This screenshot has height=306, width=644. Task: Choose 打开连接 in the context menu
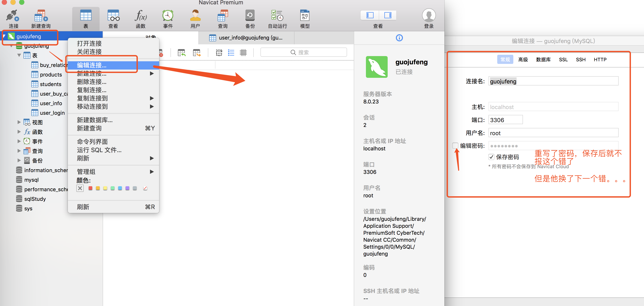point(113,43)
